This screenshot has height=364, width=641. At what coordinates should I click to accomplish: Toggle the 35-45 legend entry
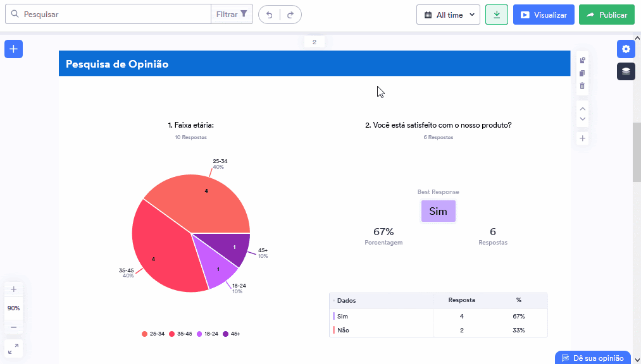point(180,334)
